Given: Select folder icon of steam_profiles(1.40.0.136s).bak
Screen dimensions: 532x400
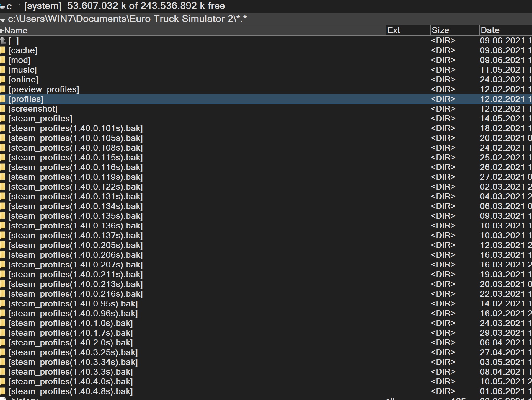Looking at the screenshot, I should (x=3, y=226).
